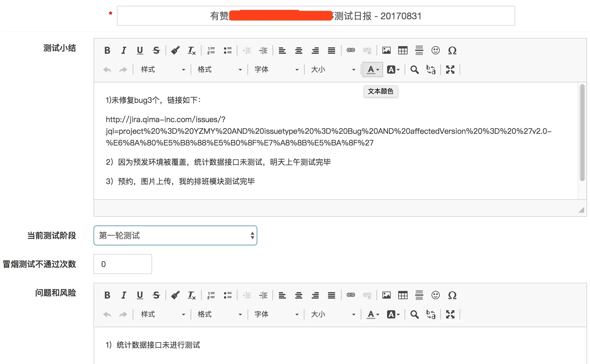
Task: Open the smiley emoticon picker in the top editor
Action: pyautogui.click(x=435, y=51)
